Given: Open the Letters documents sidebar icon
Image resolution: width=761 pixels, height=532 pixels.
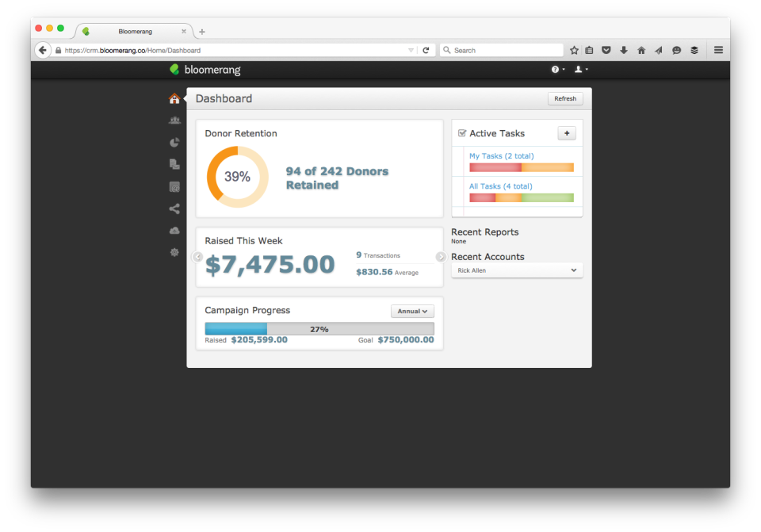Looking at the screenshot, I should (x=174, y=165).
